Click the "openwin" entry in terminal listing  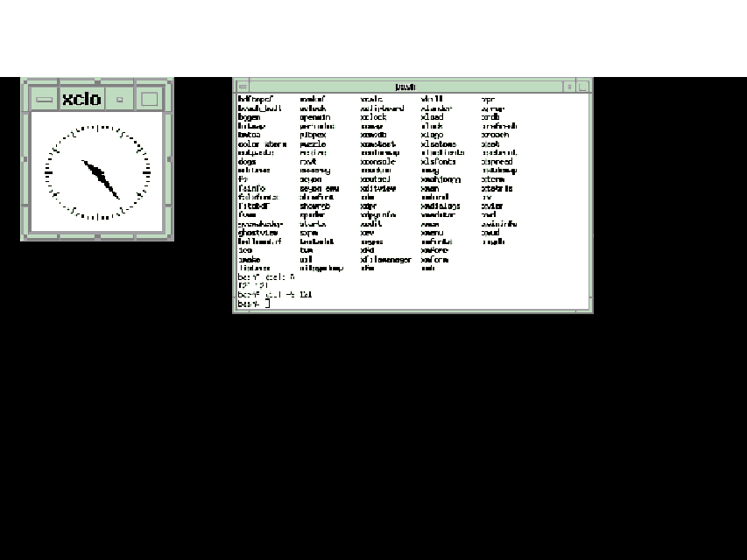coord(314,117)
